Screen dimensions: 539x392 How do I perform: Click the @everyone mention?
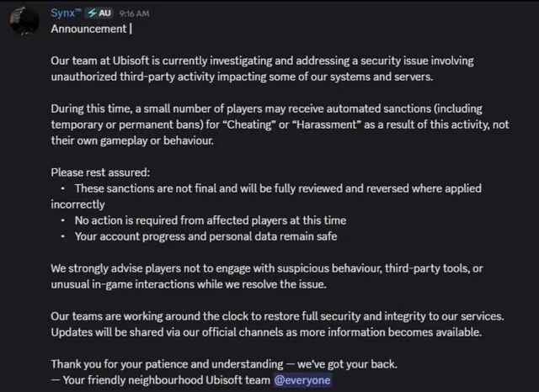(x=301, y=379)
